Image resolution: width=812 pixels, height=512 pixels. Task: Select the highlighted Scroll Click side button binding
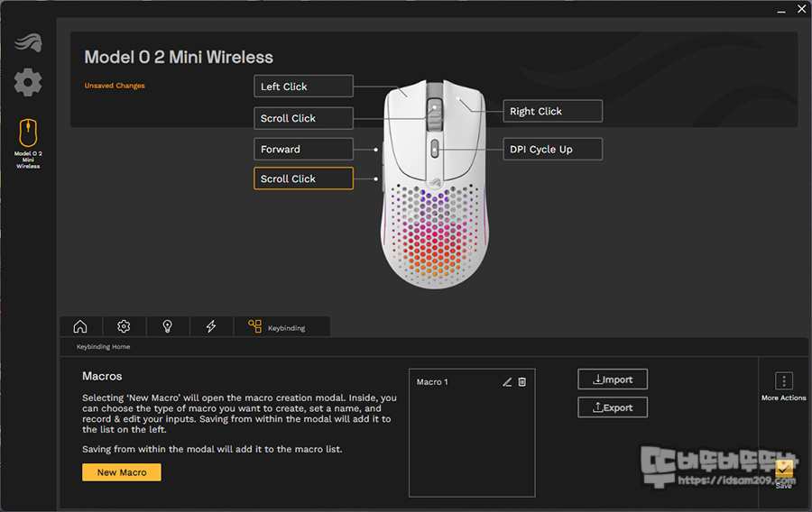pyautogui.click(x=303, y=178)
